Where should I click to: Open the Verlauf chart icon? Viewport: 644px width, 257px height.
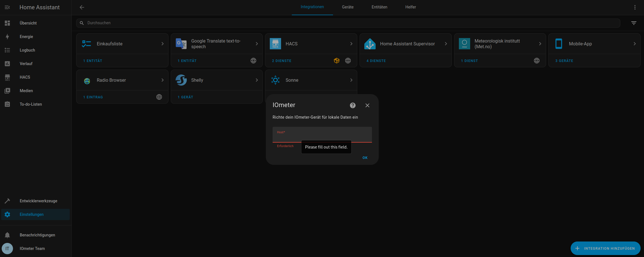(x=7, y=64)
